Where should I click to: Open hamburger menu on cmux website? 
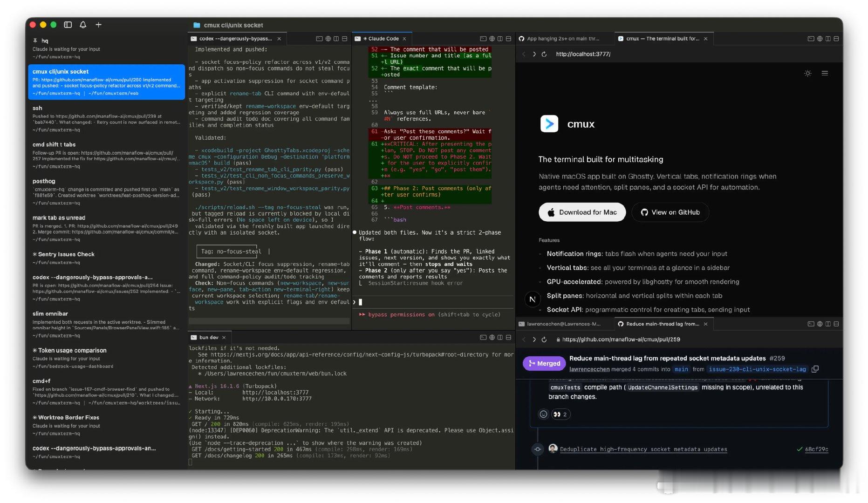click(x=825, y=73)
